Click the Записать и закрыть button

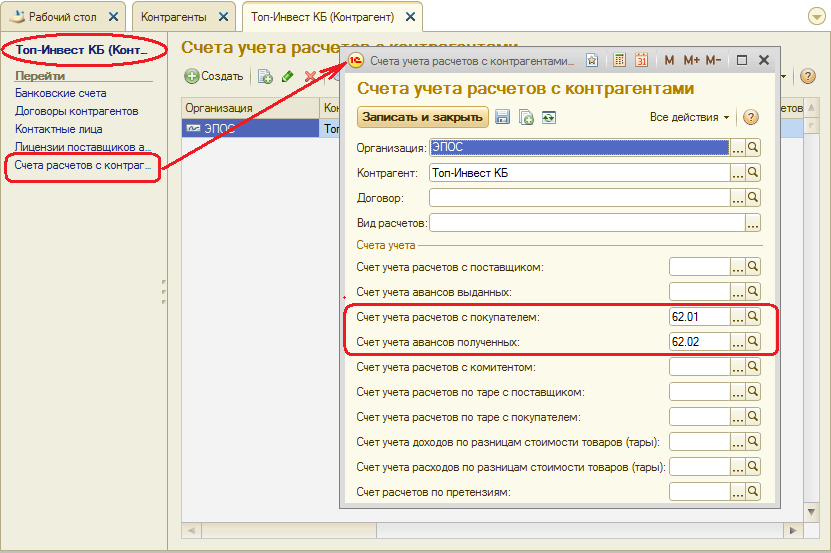422,117
